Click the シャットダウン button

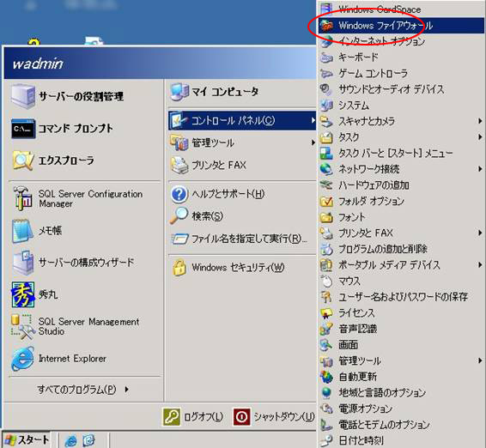[x=274, y=417]
